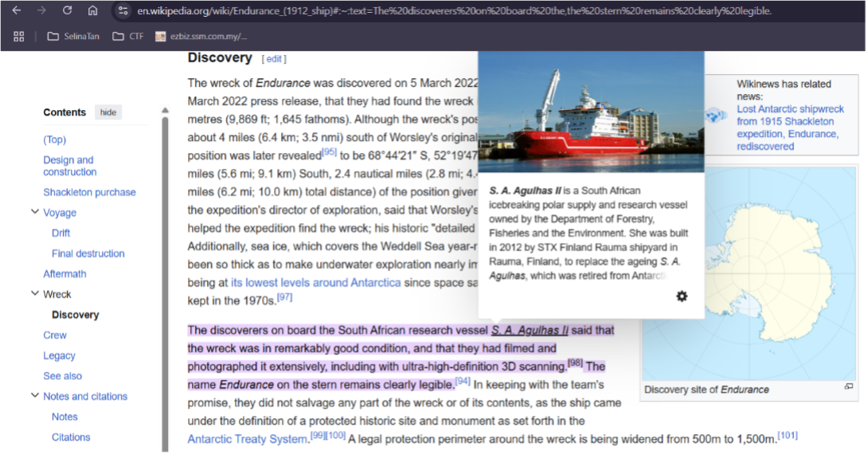
Task: Open Notes and citations contents entry
Action: pos(85,396)
